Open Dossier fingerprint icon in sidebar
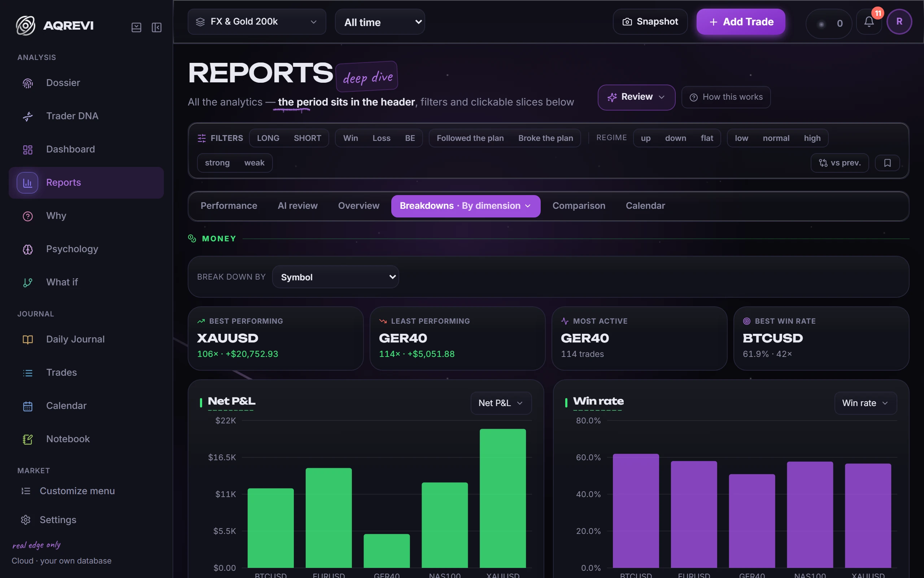Image resolution: width=924 pixels, height=578 pixels. click(27, 83)
